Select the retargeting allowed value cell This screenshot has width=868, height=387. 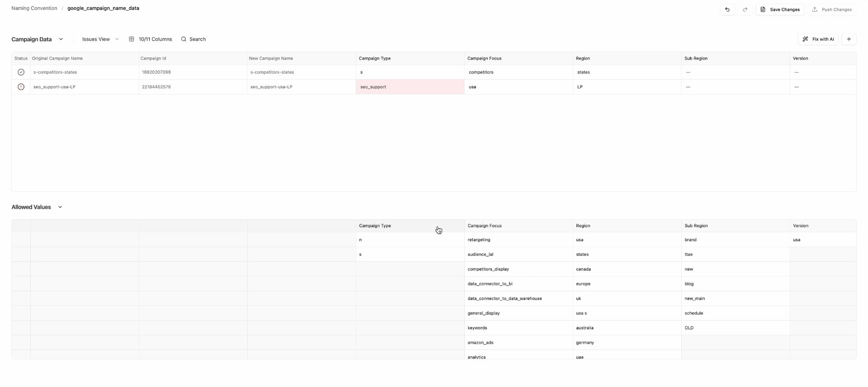[x=479, y=240]
